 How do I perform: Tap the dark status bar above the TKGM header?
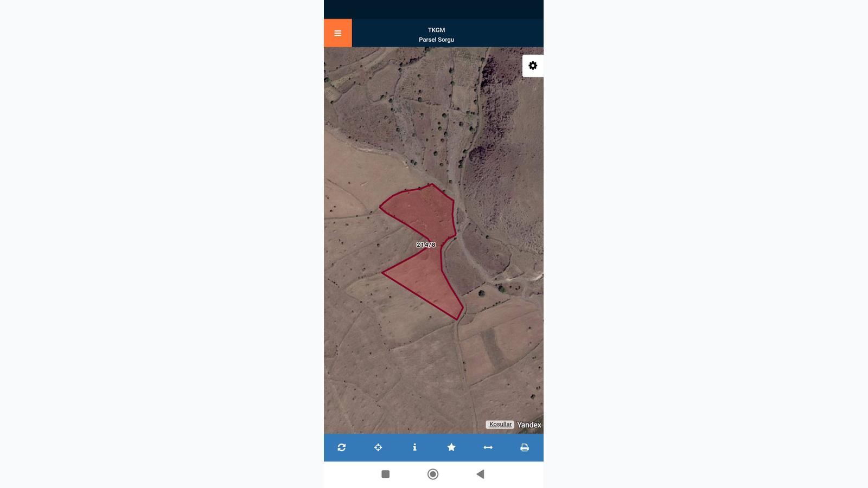[x=433, y=9]
